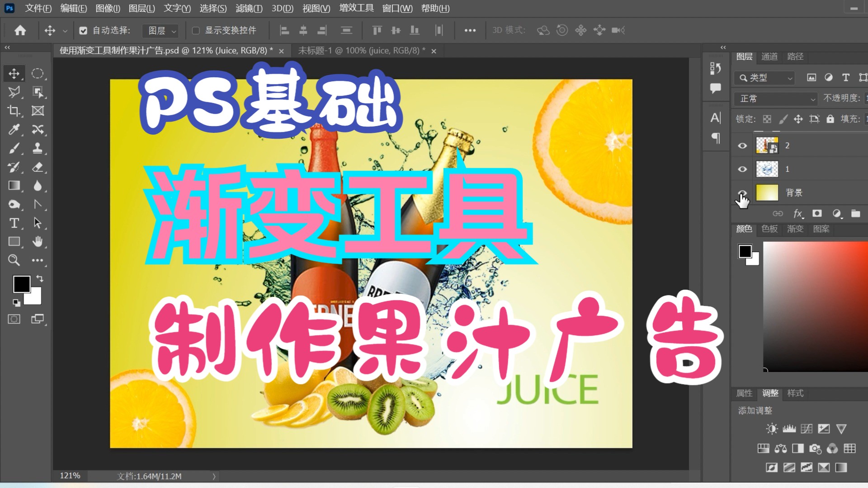The width and height of the screenshot is (868, 488).
Task: Align left edges in options bar
Action: coord(284,30)
